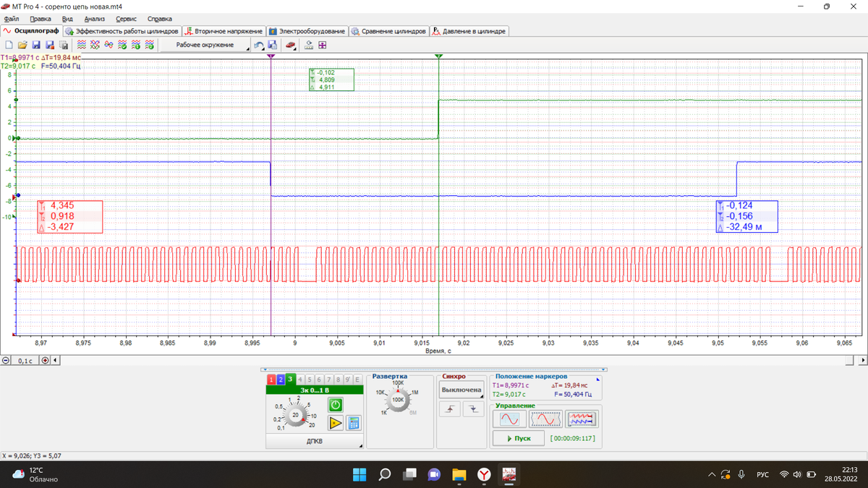This screenshot has height=488, width=868.
Task: Zoom in with the red plus icon
Action: 45,360
